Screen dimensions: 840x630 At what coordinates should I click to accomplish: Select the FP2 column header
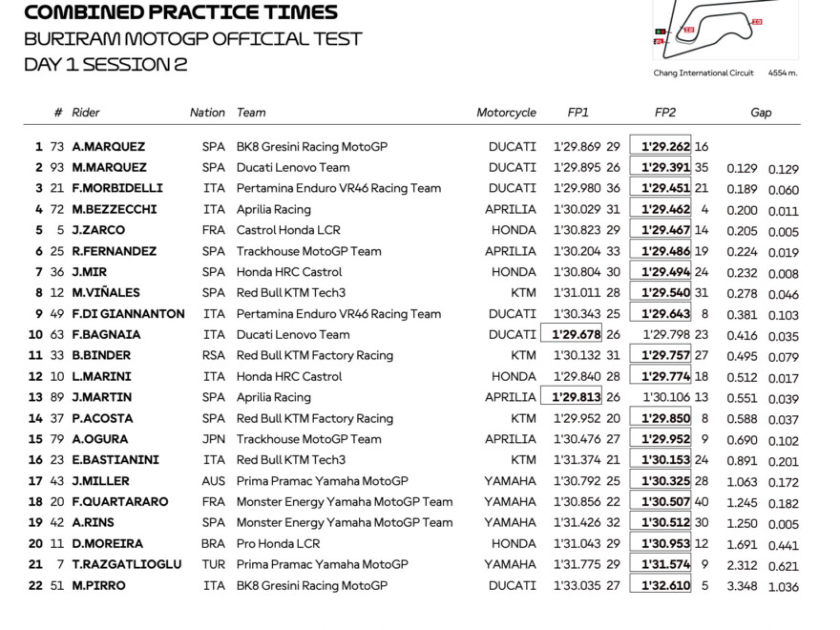665,113
